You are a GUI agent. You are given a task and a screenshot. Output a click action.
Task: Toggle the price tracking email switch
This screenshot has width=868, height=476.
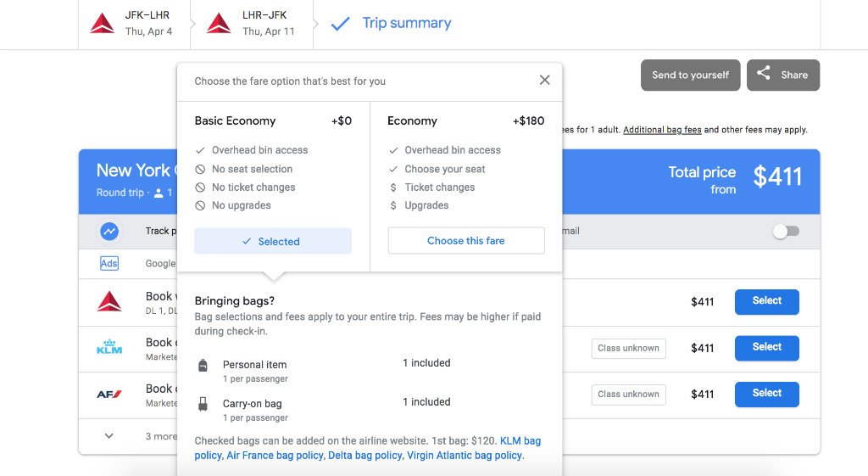[786, 231]
